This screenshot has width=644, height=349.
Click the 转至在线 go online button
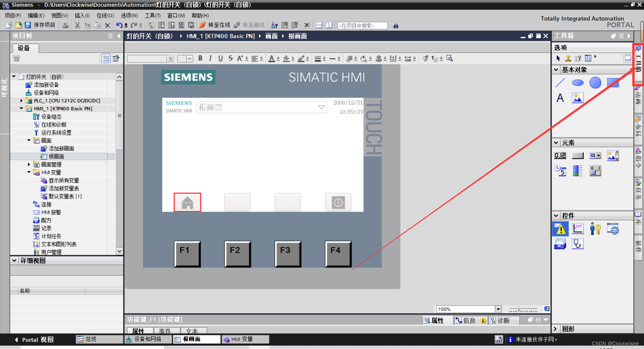pyautogui.click(x=215, y=25)
